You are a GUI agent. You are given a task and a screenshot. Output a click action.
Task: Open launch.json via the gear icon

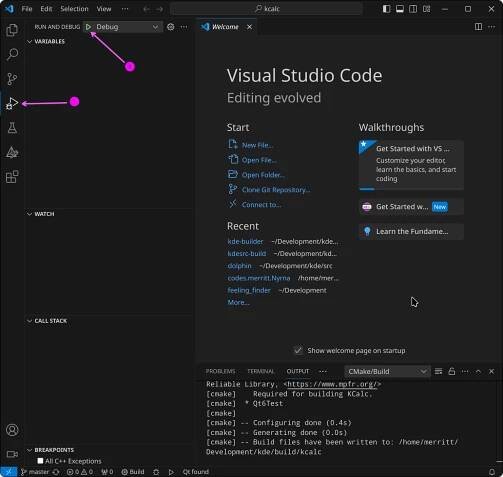(x=170, y=27)
